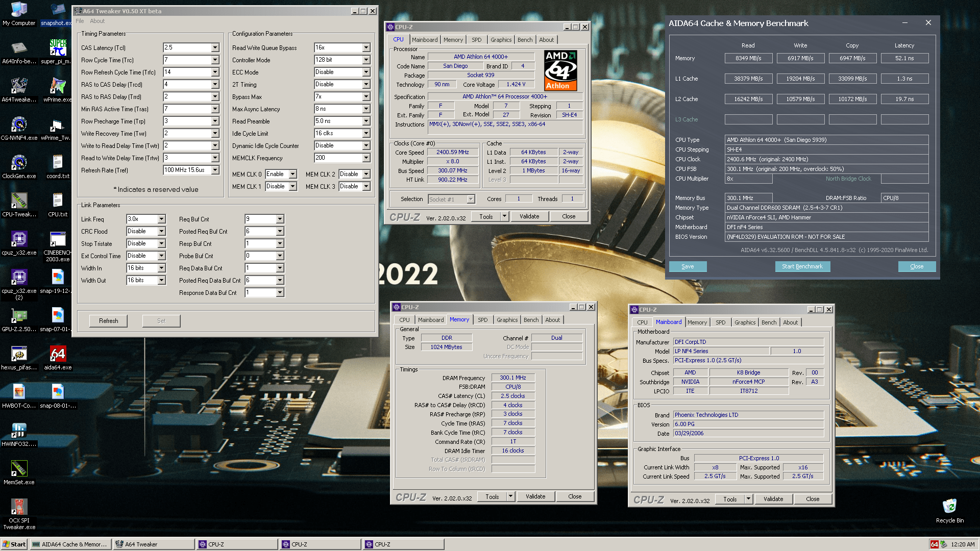Open coord.txt file icon
The width and height of the screenshot is (980, 551).
tap(57, 167)
